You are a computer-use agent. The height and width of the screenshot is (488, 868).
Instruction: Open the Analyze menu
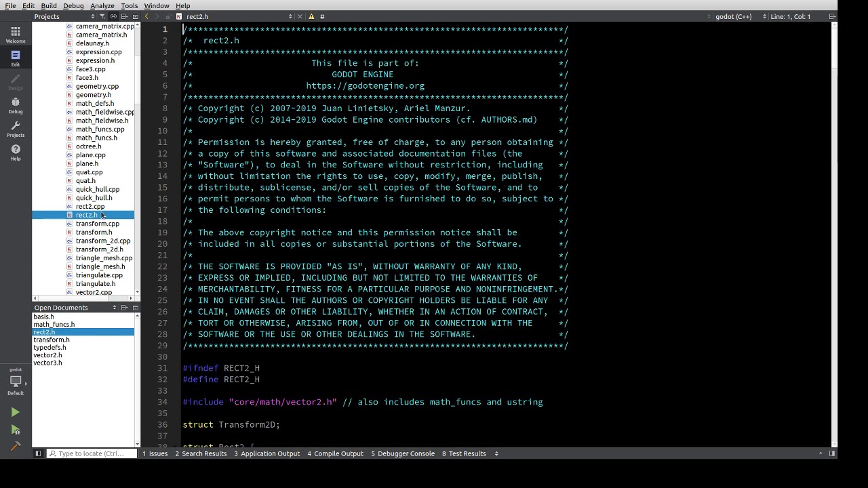[x=102, y=5]
